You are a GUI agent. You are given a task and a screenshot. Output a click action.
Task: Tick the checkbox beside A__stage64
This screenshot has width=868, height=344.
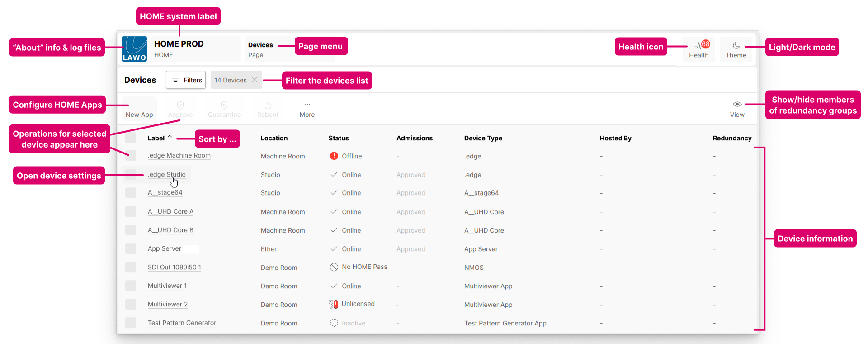click(x=131, y=193)
